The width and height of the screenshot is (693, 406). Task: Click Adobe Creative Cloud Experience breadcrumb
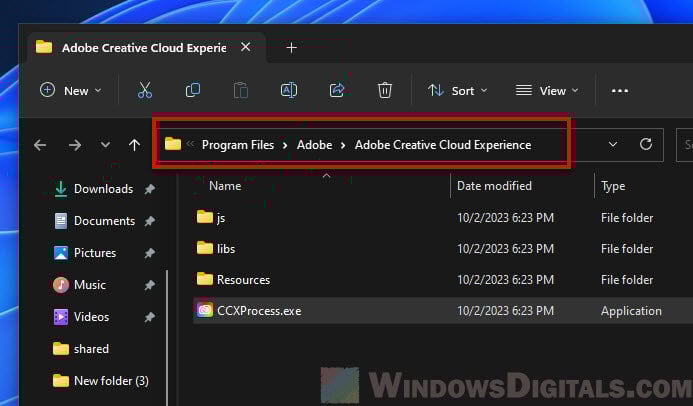[x=443, y=145]
